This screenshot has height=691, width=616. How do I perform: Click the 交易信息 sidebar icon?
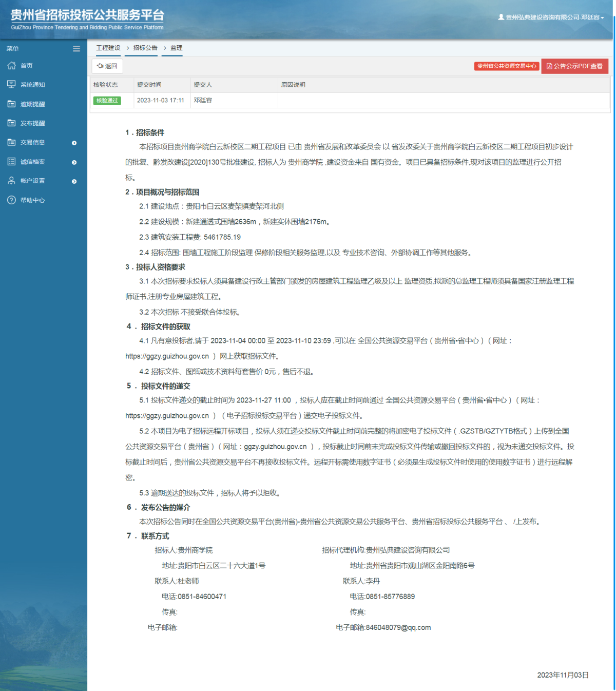(x=11, y=142)
